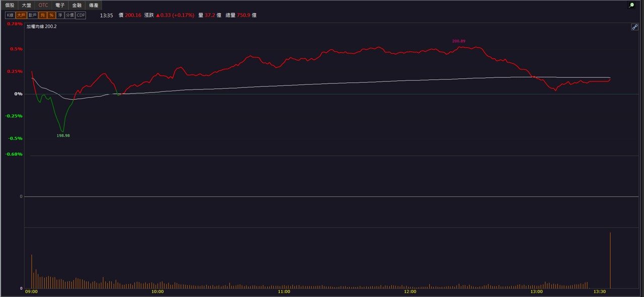Click the zoom-out magnifier icon
The width and height of the screenshot is (644, 297).
coord(631,5)
